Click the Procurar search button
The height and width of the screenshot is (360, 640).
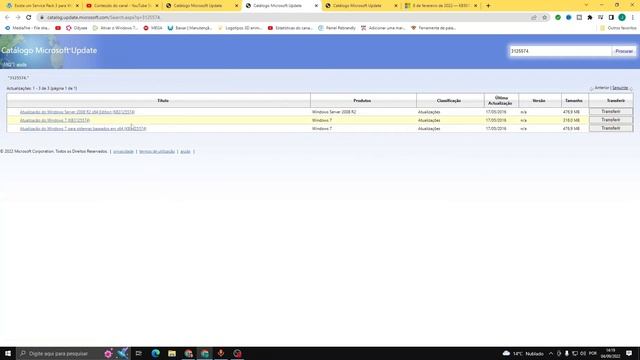(624, 51)
